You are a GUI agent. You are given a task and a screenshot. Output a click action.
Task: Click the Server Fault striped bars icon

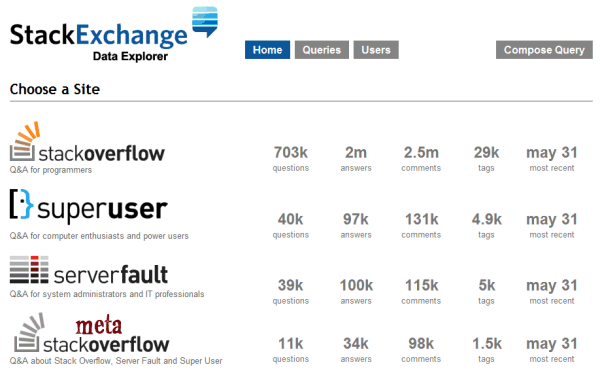(x=29, y=270)
